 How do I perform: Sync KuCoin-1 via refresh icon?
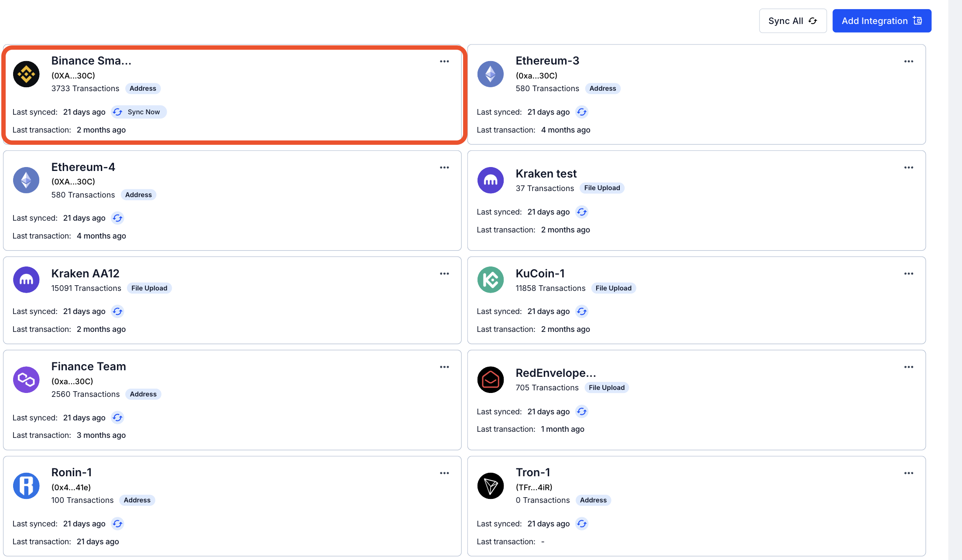click(x=582, y=311)
